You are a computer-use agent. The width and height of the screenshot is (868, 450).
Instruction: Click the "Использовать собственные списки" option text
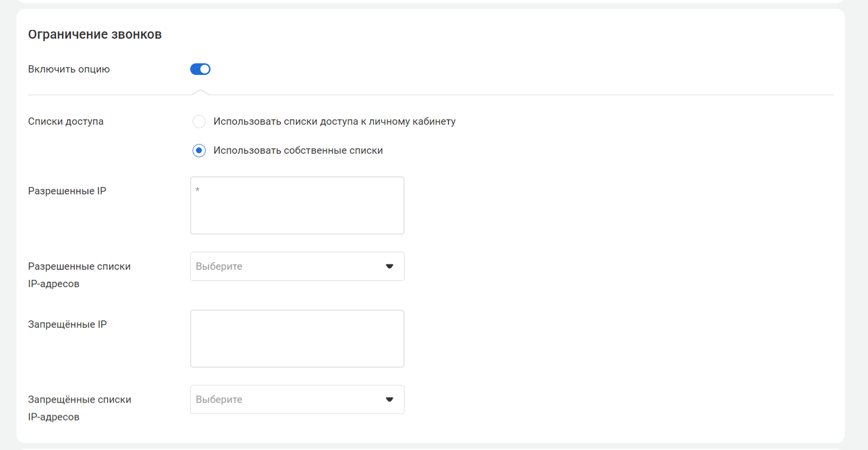(298, 151)
